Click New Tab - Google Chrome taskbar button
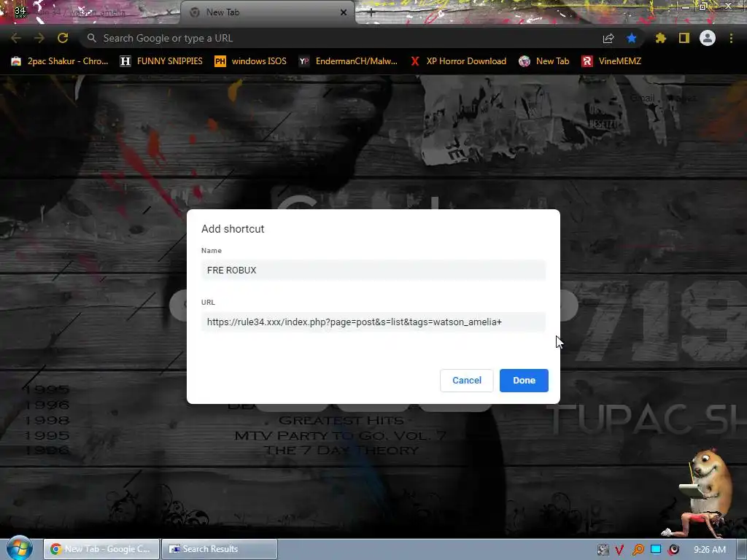 pos(101,549)
